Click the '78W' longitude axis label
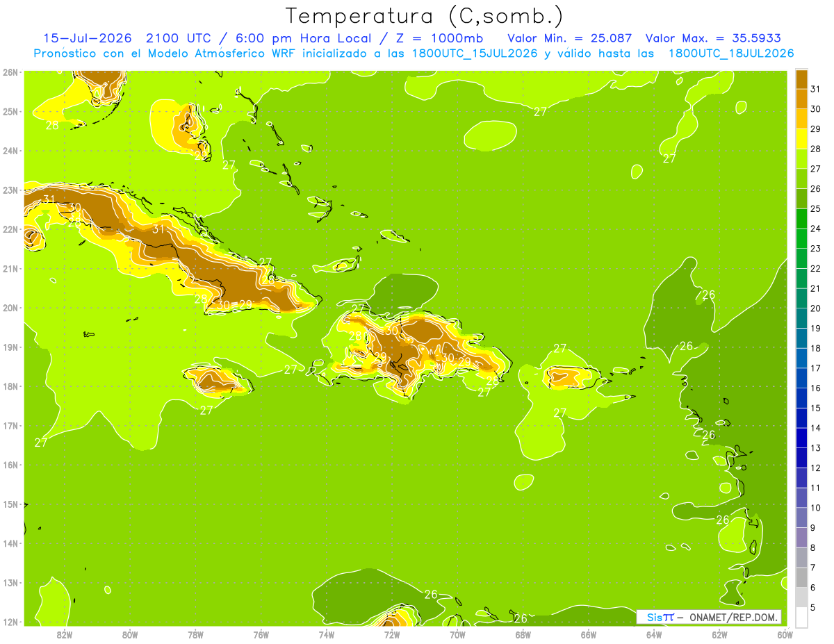This screenshot has width=834, height=644. pyautogui.click(x=195, y=634)
